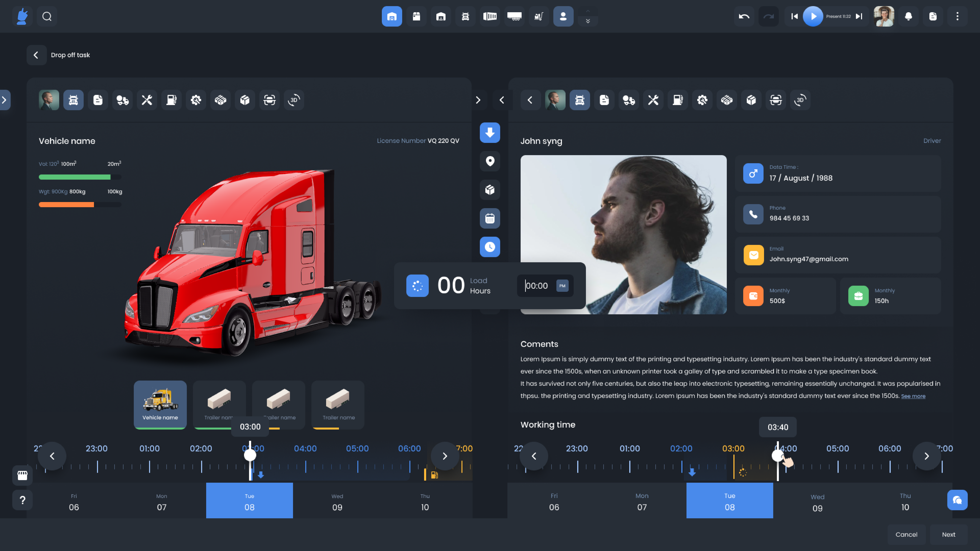This screenshot has height=551, width=980.
Task: Go to previous tabs in right panel
Action: tap(530, 100)
